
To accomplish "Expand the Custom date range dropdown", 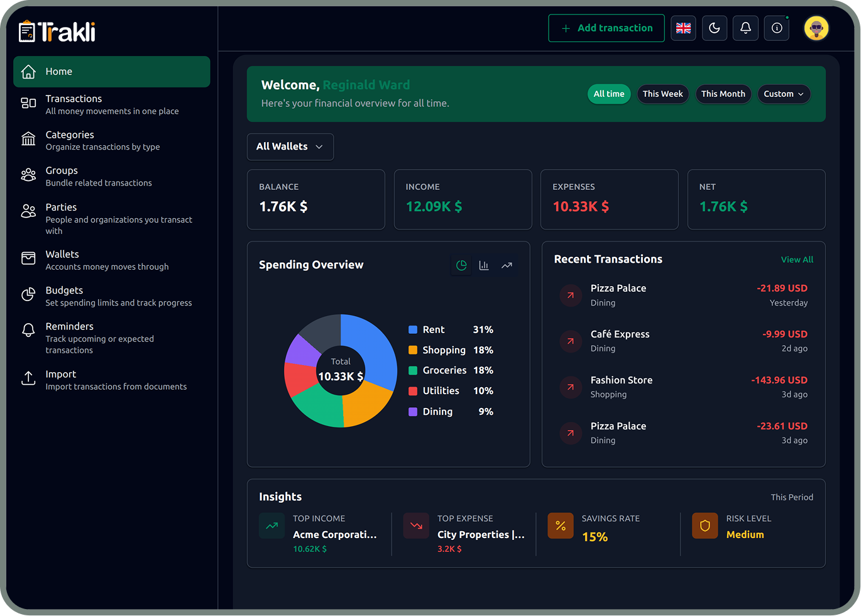I will [x=783, y=94].
